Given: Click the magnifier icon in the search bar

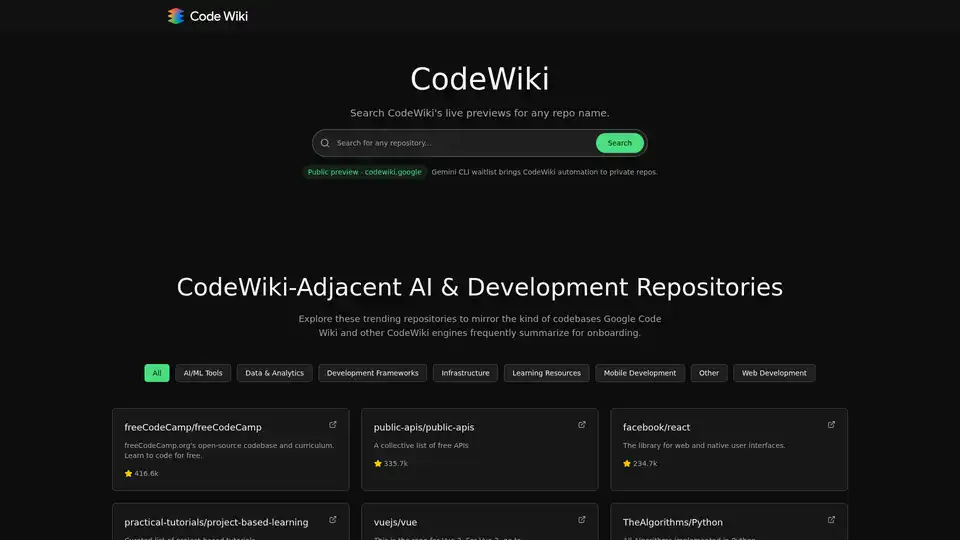Looking at the screenshot, I should pyautogui.click(x=325, y=143).
